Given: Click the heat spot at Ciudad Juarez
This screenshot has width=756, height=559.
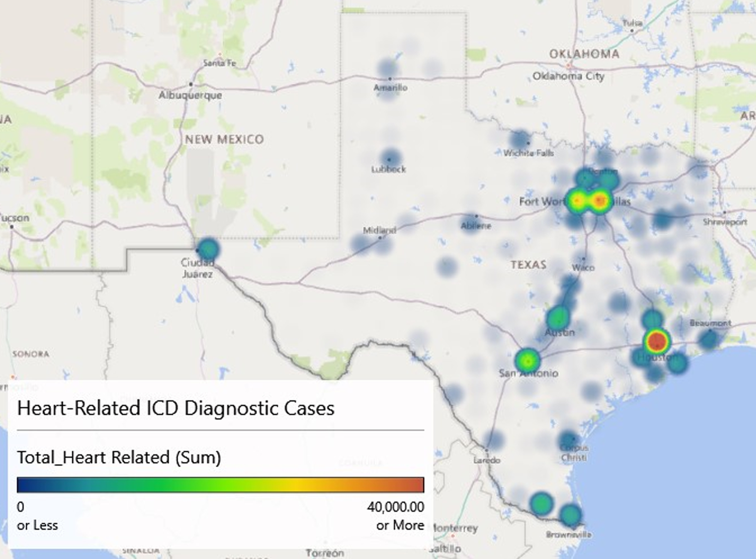Looking at the screenshot, I should click(x=208, y=249).
